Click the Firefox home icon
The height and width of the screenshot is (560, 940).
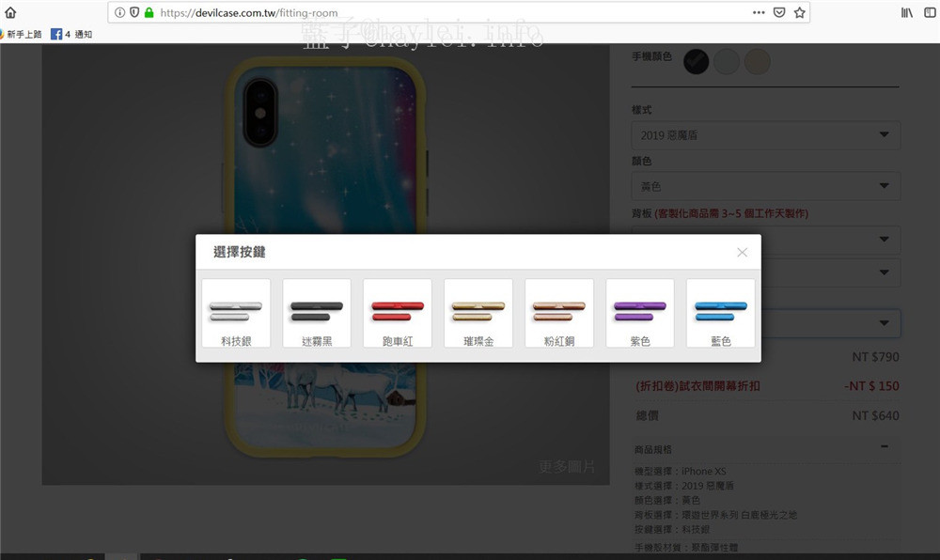pos(10,12)
